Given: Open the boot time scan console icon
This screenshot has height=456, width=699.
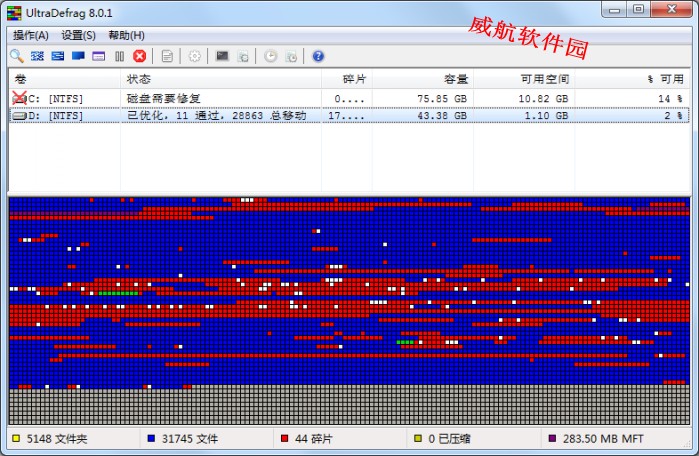Looking at the screenshot, I should point(222,56).
